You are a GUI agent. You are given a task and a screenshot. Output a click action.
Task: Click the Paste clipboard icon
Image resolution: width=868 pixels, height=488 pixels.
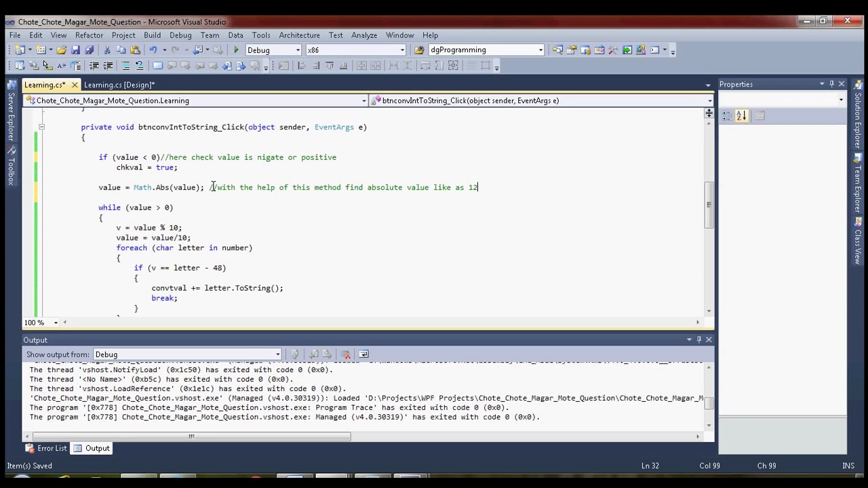pyautogui.click(x=135, y=49)
